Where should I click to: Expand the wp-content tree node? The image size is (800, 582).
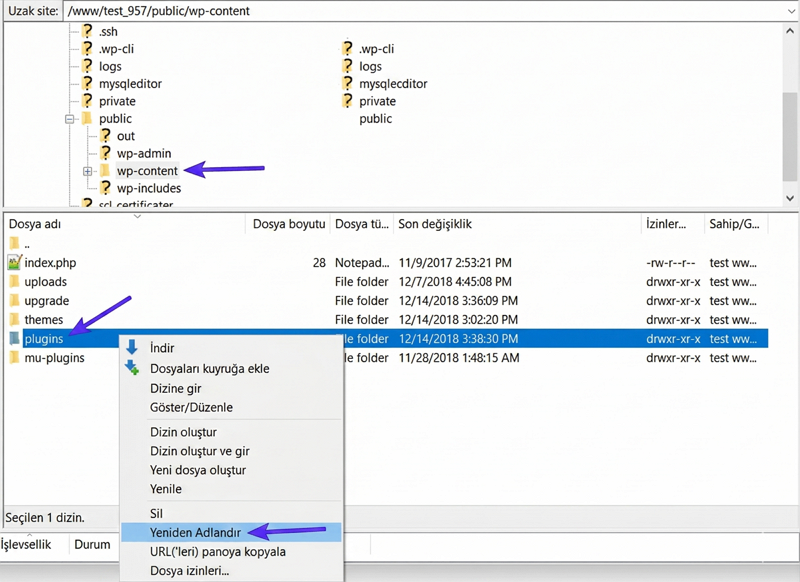(x=87, y=171)
